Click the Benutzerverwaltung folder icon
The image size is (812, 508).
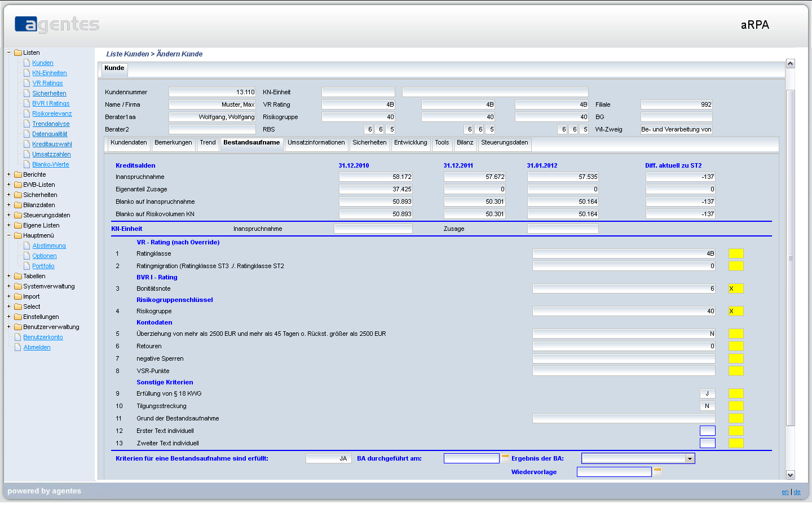coord(18,327)
